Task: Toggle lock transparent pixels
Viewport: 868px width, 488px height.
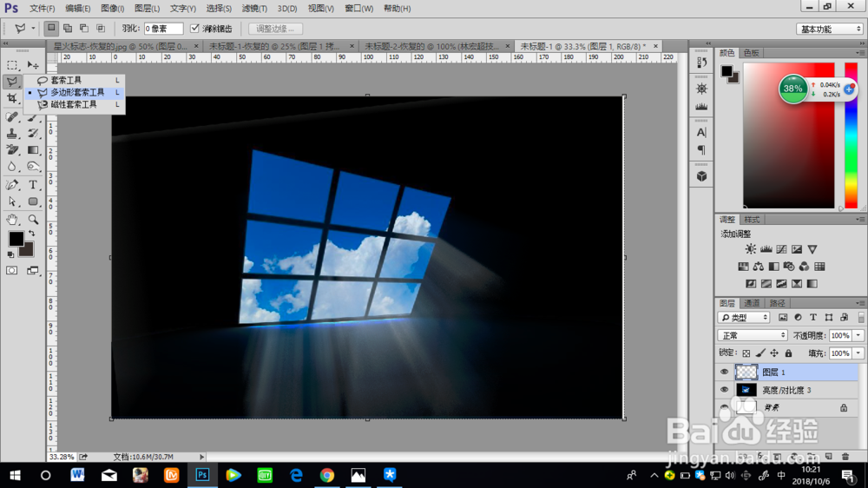Action: [x=746, y=353]
